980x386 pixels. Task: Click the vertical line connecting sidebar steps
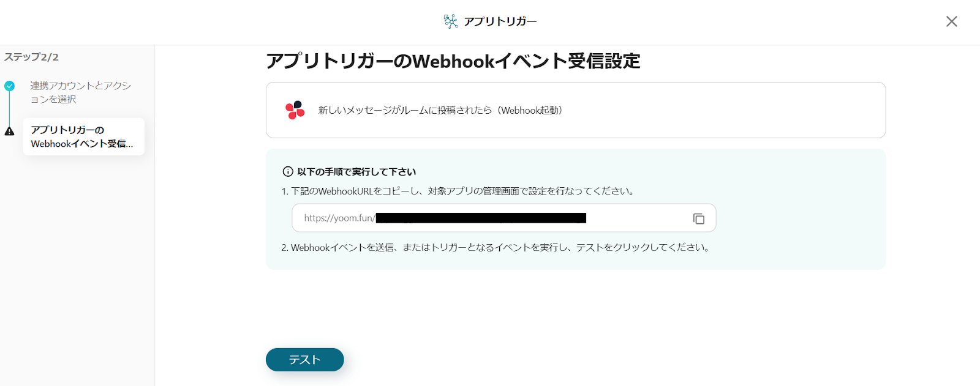point(9,109)
